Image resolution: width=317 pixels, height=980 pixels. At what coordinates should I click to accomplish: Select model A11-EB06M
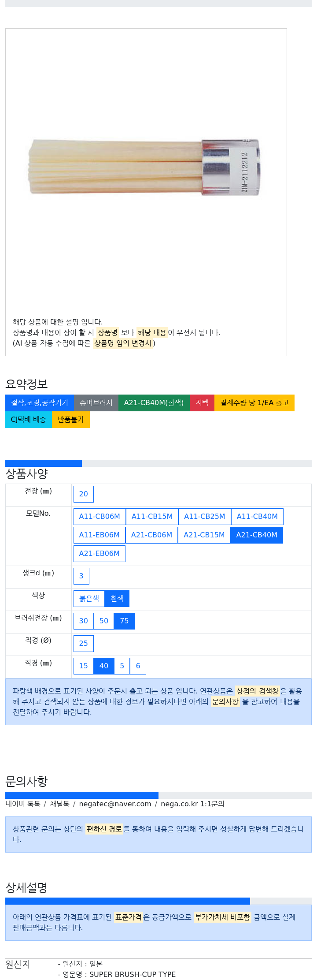(x=100, y=535)
